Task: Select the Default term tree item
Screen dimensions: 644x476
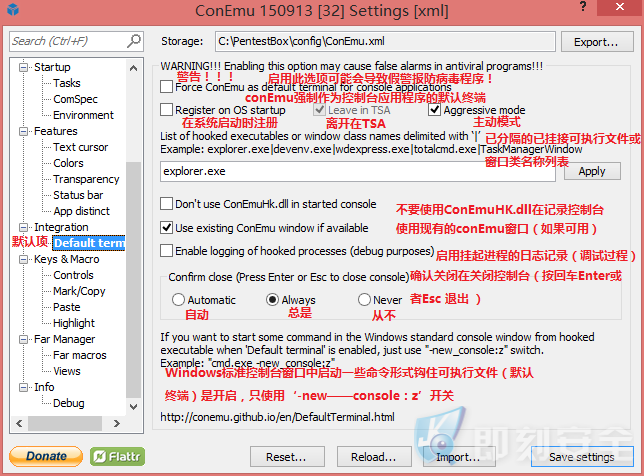Action: tap(89, 243)
